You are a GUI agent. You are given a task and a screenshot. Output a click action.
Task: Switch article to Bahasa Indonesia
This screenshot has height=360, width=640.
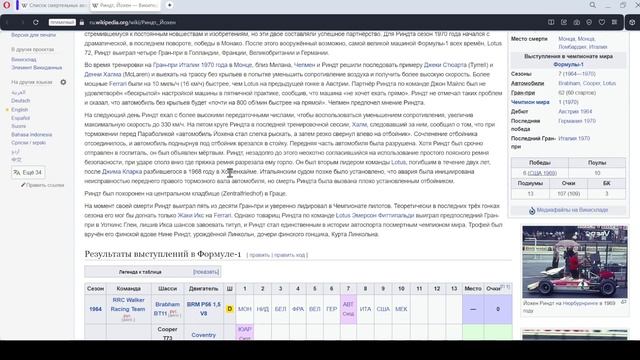pyautogui.click(x=31, y=135)
